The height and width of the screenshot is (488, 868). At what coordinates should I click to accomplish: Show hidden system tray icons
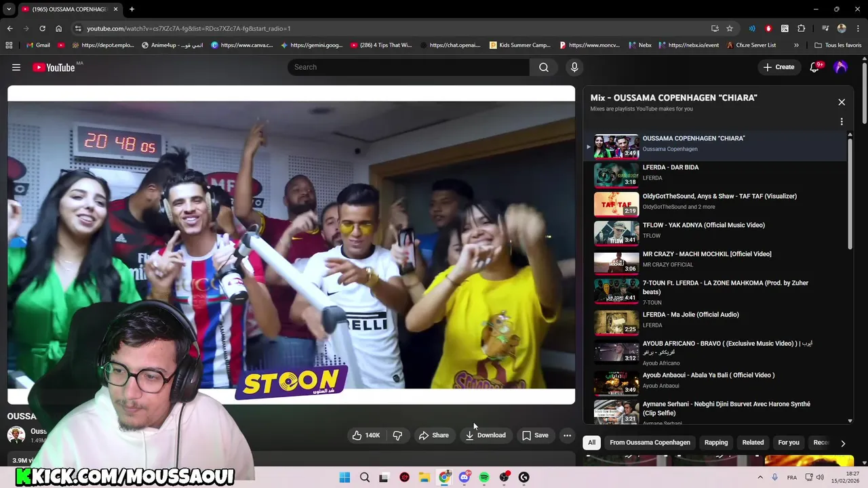(760, 477)
